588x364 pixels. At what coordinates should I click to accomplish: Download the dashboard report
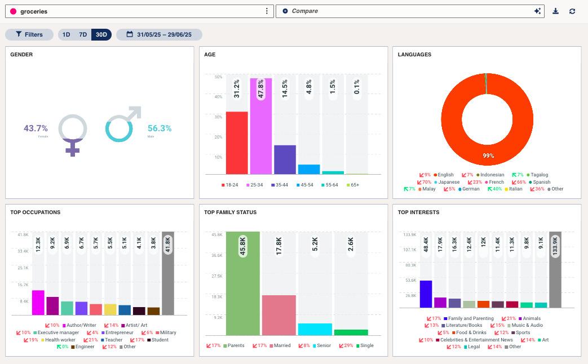point(555,11)
